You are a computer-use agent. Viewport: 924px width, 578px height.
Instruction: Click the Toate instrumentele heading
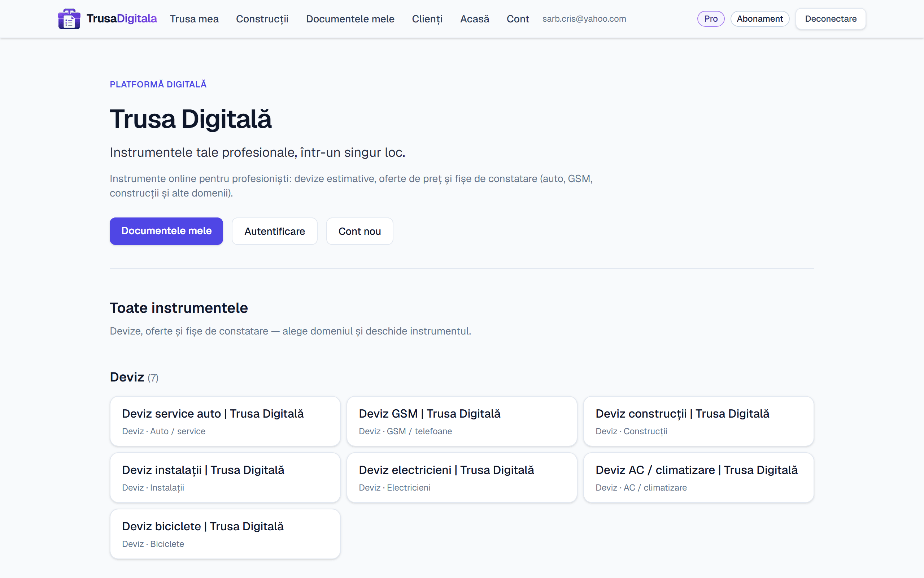[179, 308]
